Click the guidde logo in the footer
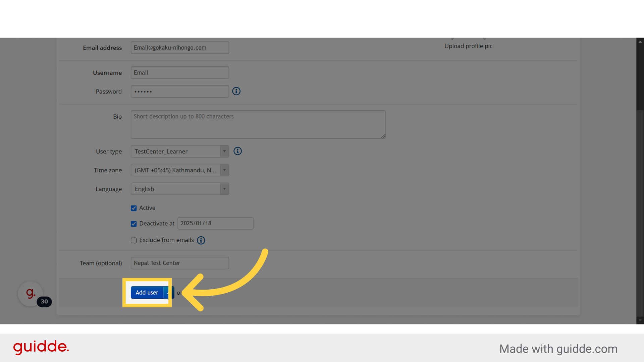644x362 pixels. [x=41, y=347]
